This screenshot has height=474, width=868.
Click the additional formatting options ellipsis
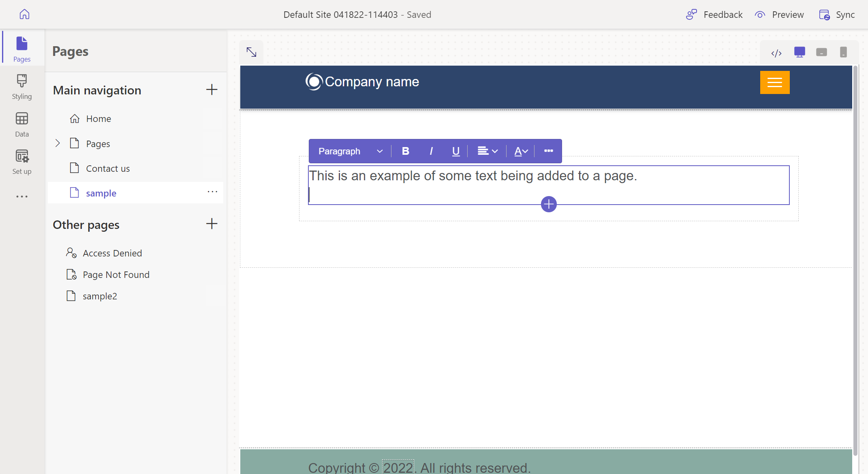548,151
